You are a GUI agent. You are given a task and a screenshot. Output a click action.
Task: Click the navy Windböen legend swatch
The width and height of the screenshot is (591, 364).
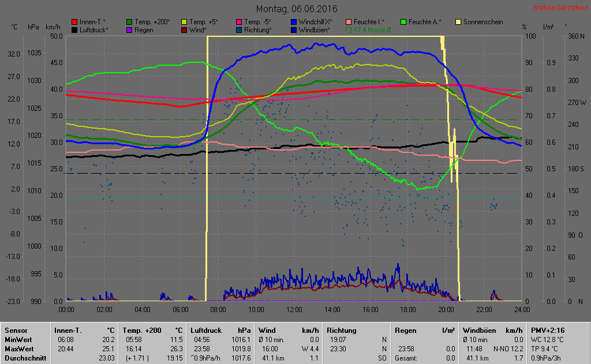pyautogui.click(x=294, y=30)
